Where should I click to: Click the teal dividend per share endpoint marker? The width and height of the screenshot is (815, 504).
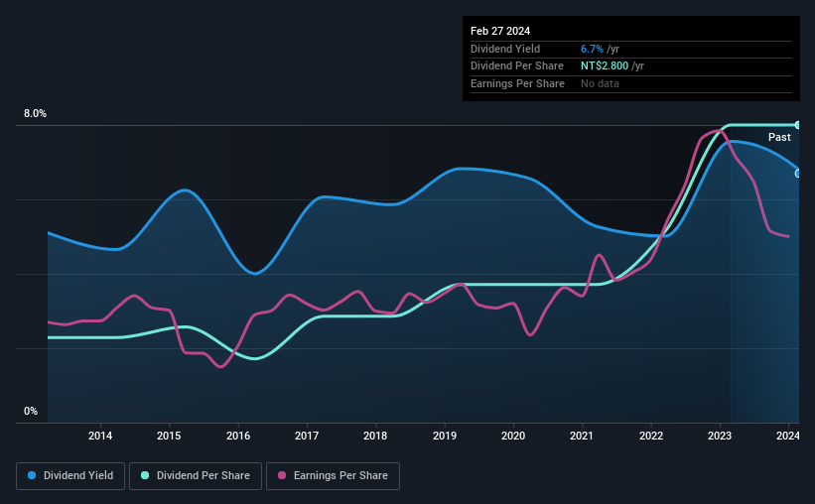pos(797,125)
